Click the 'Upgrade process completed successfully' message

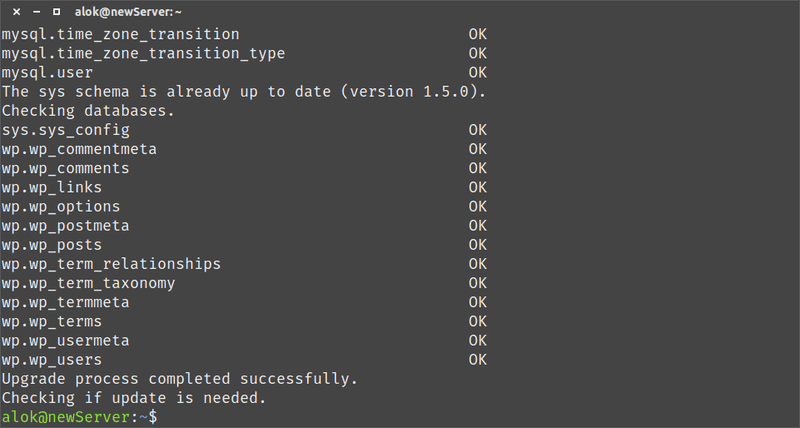tap(179, 379)
